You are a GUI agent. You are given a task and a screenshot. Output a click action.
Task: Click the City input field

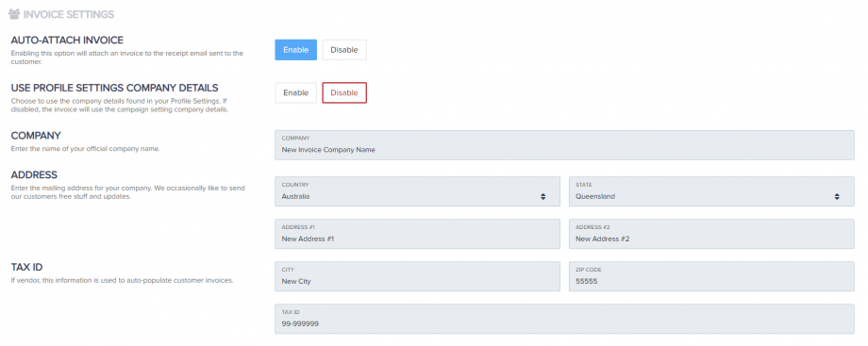click(x=417, y=276)
